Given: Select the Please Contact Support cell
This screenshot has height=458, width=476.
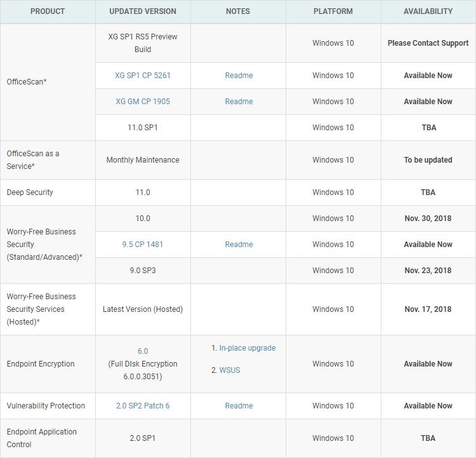Looking at the screenshot, I should tap(428, 43).
